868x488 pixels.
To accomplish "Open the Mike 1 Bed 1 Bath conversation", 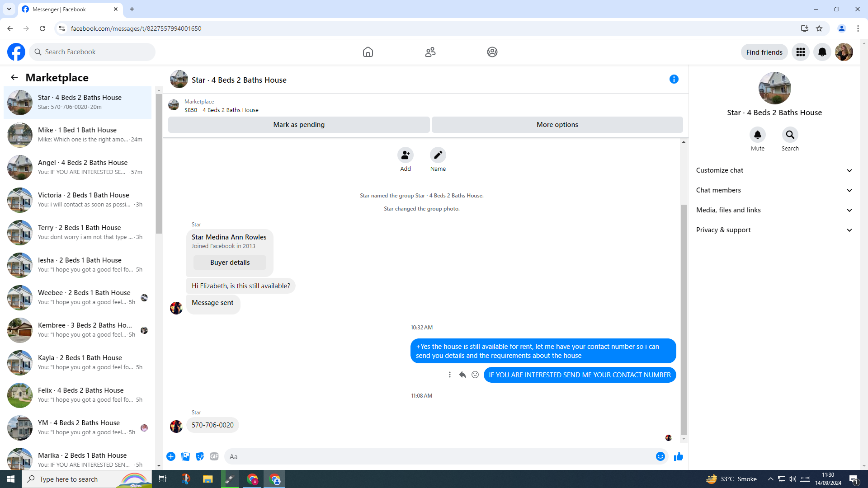I will 78,135.
